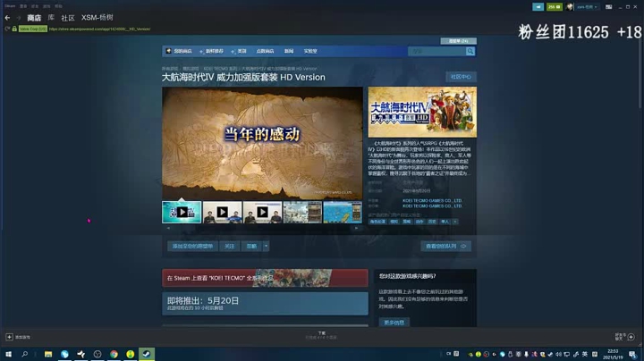Click the green padlock security icon
This screenshot has height=361, width=644.
point(14,29)
